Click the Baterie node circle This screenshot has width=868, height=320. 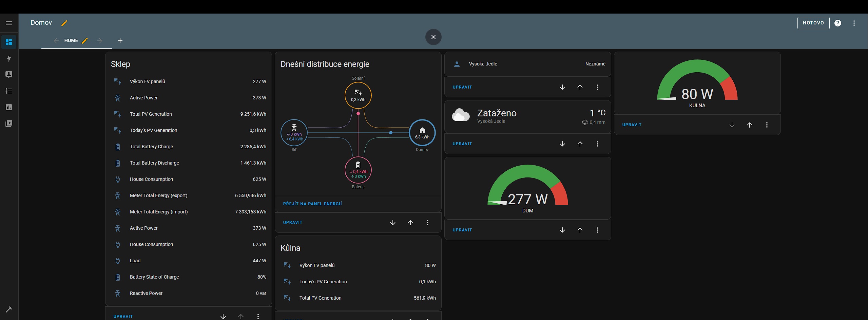pyautogui.click(x=358, y=170)
